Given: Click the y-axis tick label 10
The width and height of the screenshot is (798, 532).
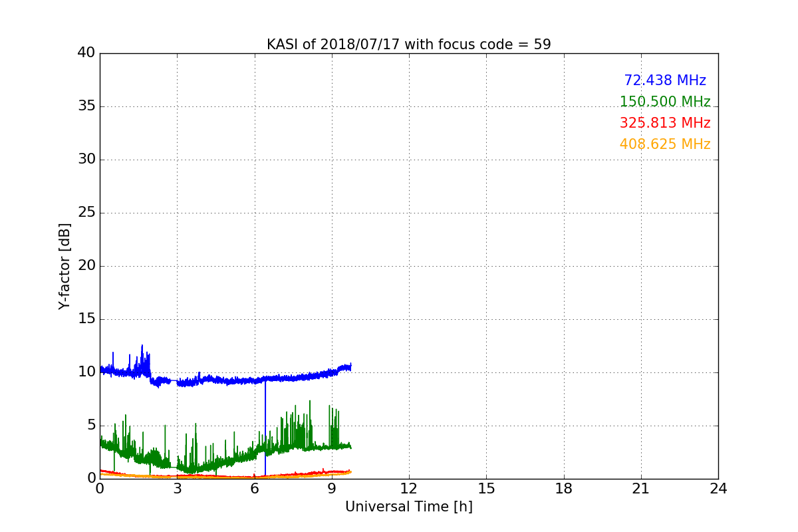Looking at the screenshot, I should (x=86, y=372).
